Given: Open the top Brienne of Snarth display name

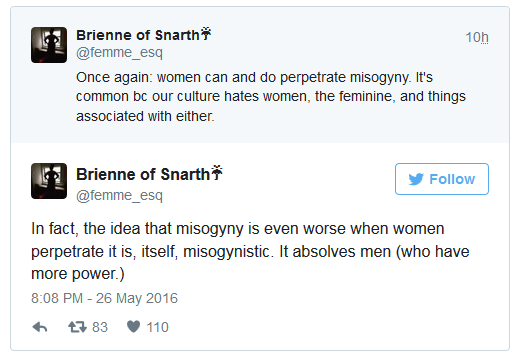Looking at the screenshot, I should coord(138,35).
